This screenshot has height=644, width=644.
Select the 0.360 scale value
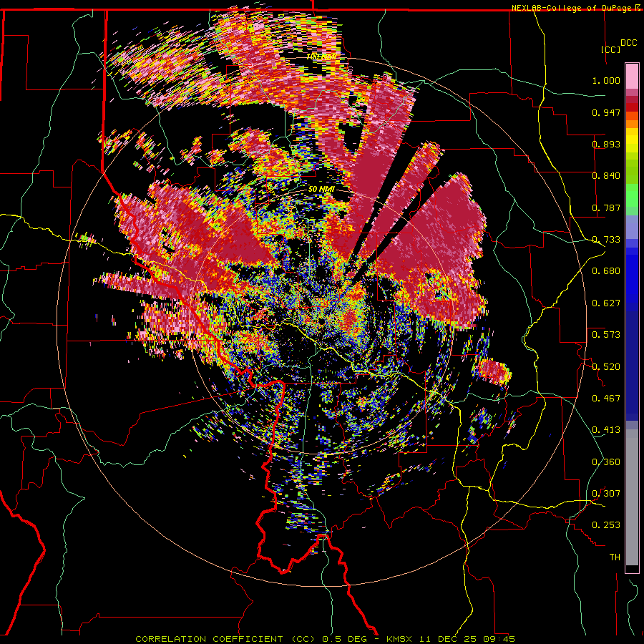click(x=606, y=462)
